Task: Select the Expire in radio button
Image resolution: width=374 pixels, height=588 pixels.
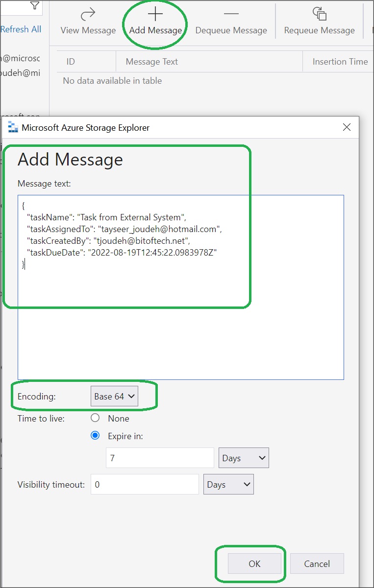Action: click(x=95, y=436)
